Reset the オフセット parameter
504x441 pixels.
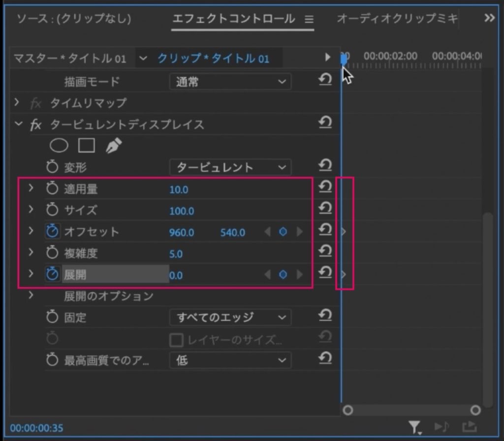pos(325,229)
